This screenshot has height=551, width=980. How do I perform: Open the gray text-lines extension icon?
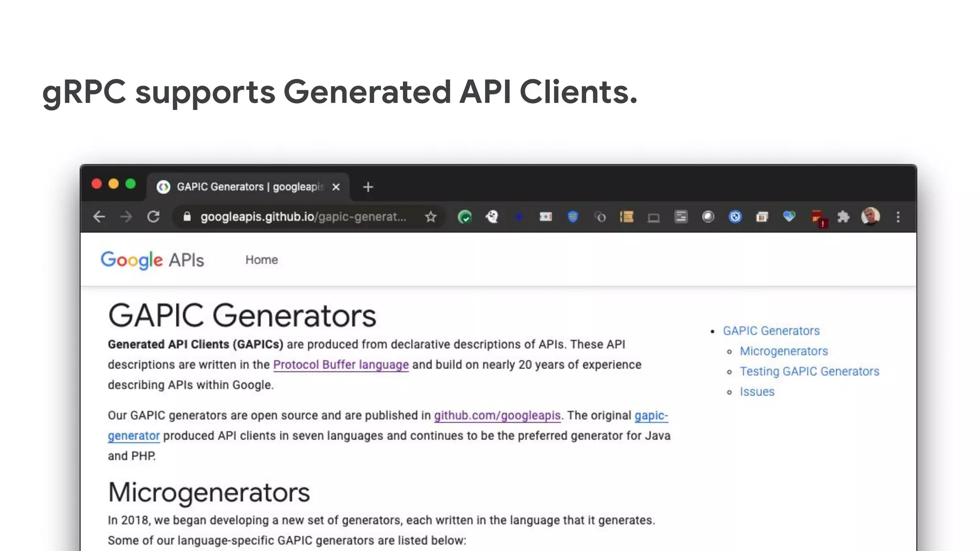click(681, 217)
